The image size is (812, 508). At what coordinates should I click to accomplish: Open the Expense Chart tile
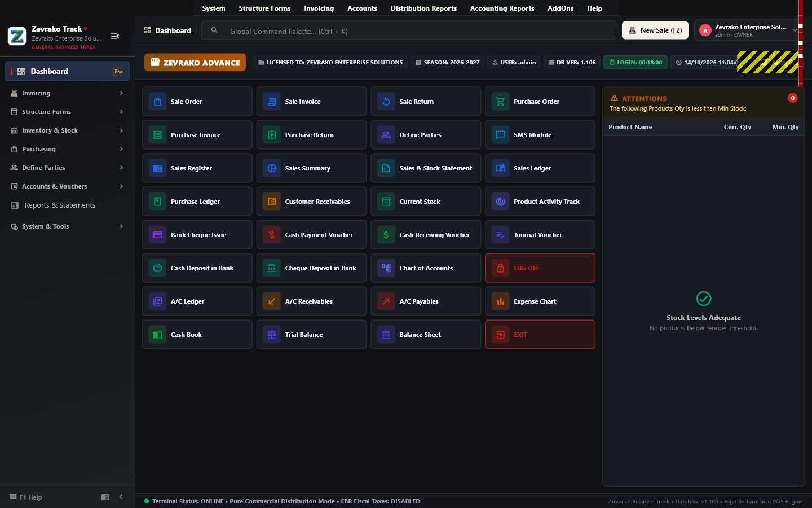point(540,301)
